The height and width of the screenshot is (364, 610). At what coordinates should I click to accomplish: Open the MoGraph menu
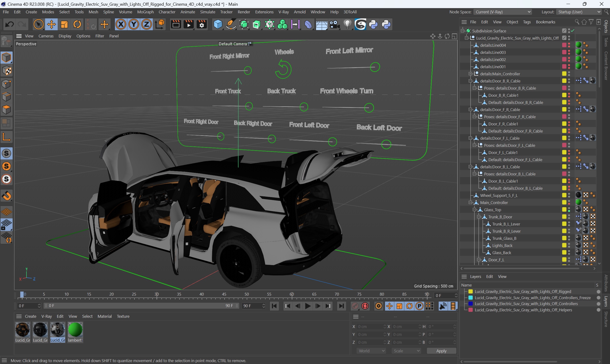145,12
